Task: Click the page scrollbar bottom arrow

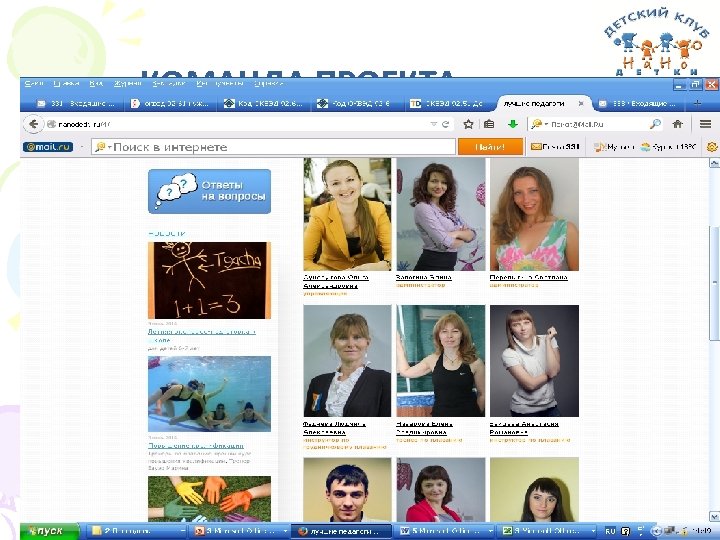Action: pos(714,517)
